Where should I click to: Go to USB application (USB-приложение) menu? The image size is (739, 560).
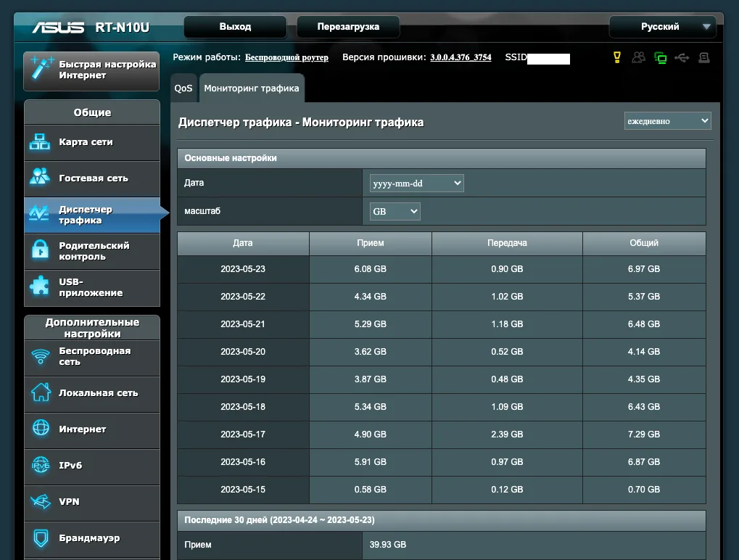(x=91, y=287)
